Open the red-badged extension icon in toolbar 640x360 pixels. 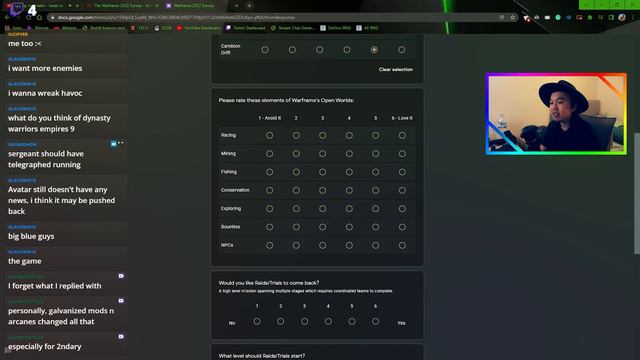[527, 18]
